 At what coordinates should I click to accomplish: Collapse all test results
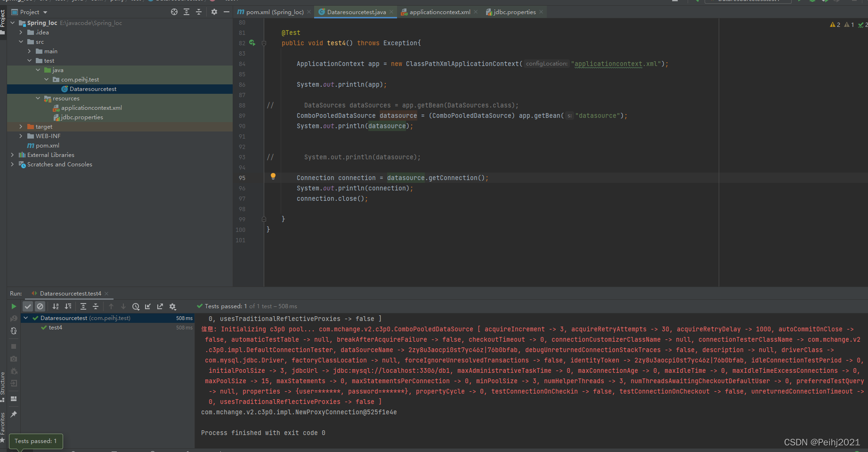click(96, 306)
